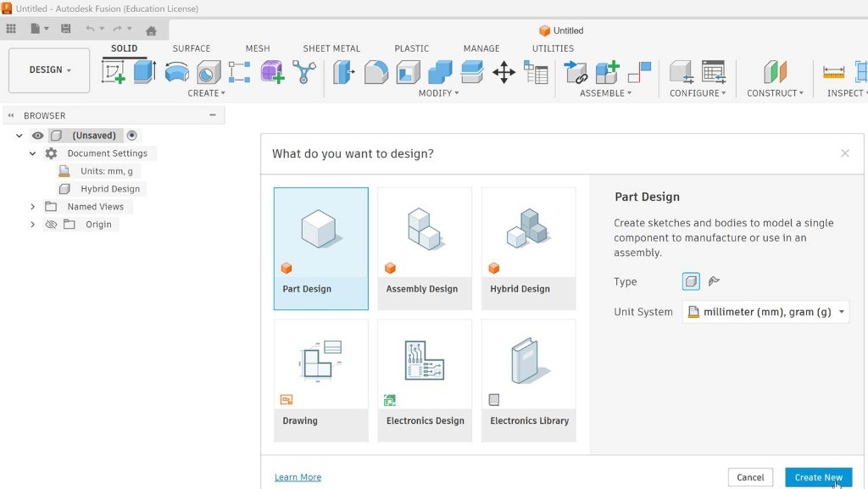868x489 pixels.
Task: Switch to the SURFACE tab
Action: [x=192, y=48]
